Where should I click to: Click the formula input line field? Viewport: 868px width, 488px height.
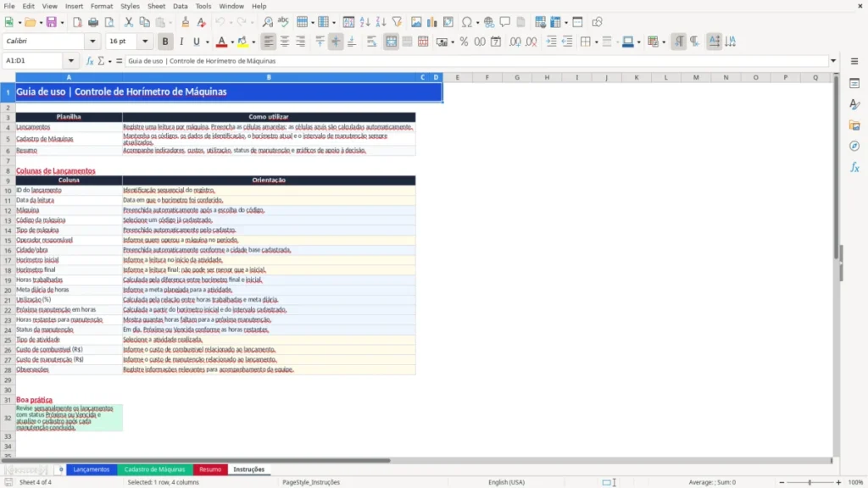476,61
